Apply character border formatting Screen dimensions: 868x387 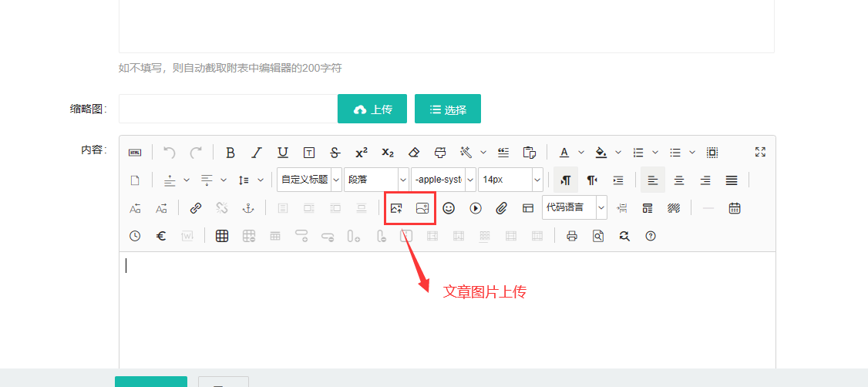coord(309,152)
